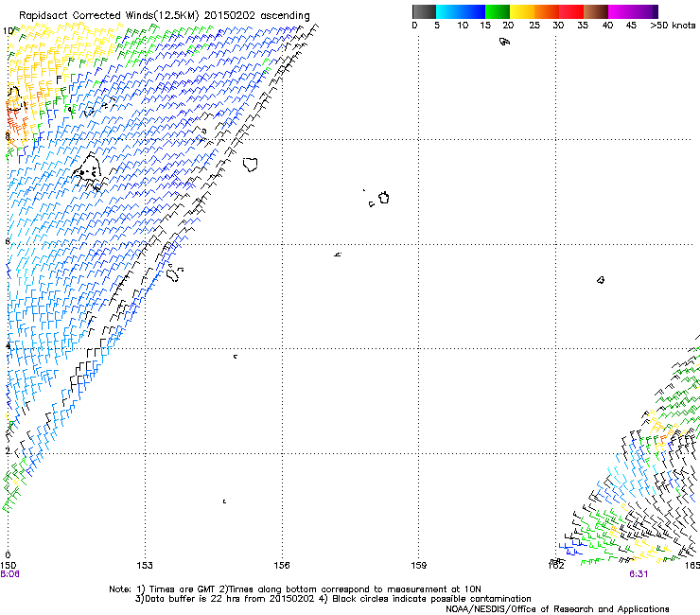Click the magenta-purple 40-50 knots color band

pyautogui.click(x=633, y=11)
